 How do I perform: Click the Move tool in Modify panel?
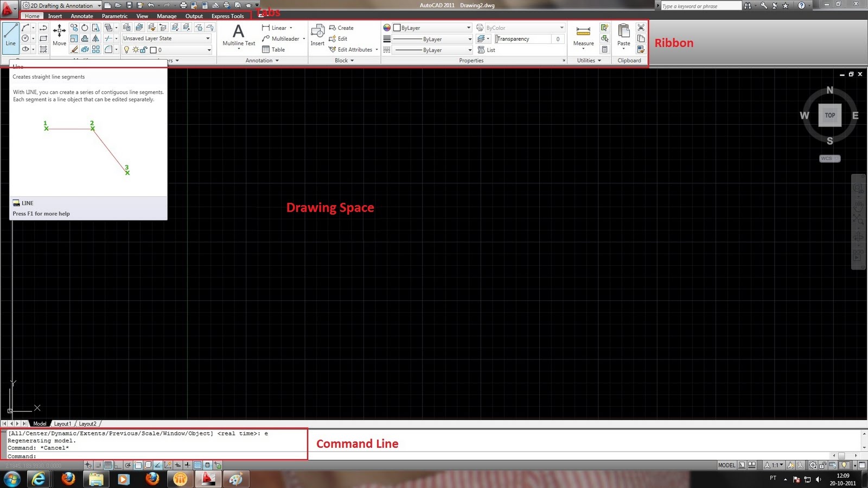pyautogui.click(x=59, y=34)
